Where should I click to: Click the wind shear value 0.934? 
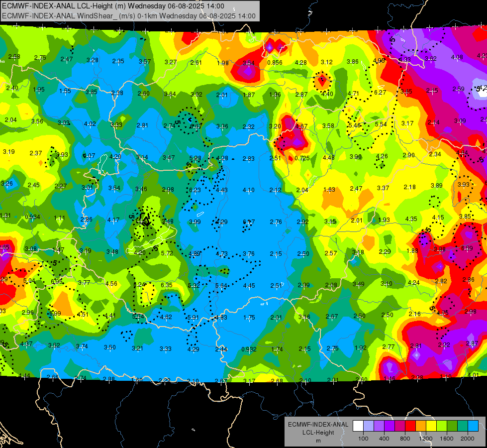point(32,217)
